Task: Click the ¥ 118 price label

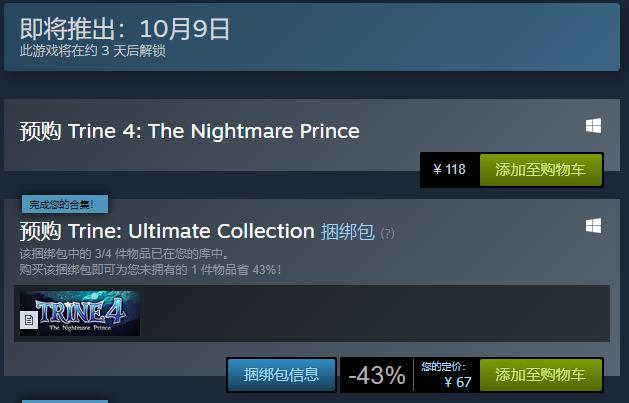Action: 450,170
